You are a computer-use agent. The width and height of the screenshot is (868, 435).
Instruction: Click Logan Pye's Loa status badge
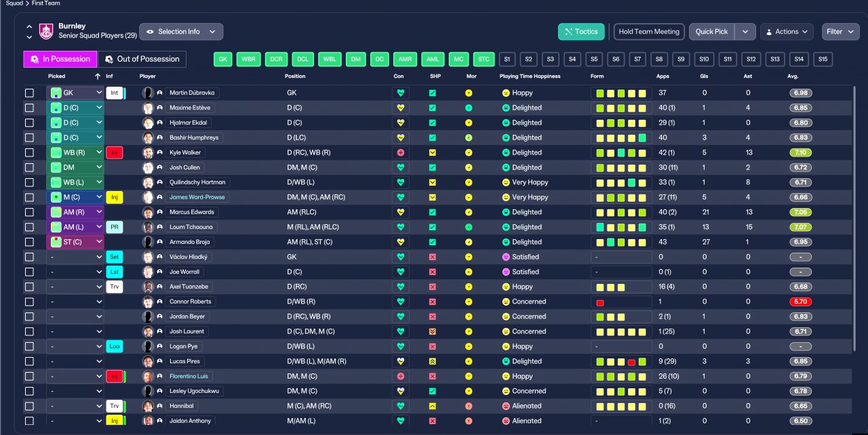[115, 346]
